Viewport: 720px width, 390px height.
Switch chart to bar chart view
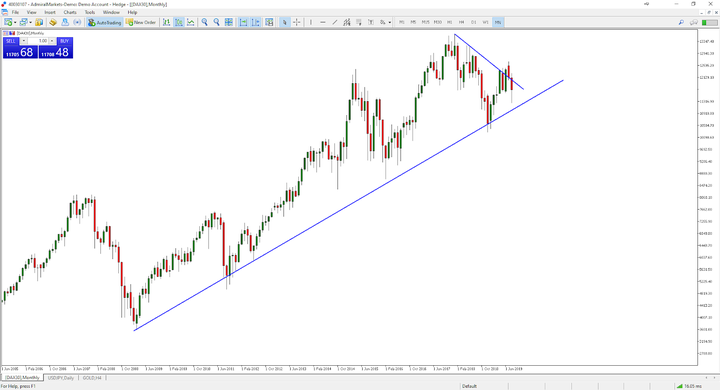point(166,22)
